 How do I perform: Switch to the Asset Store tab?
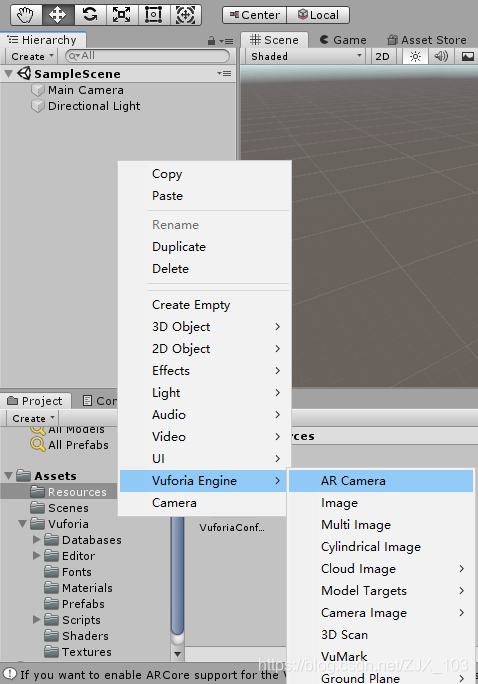(x=427, y=40)
